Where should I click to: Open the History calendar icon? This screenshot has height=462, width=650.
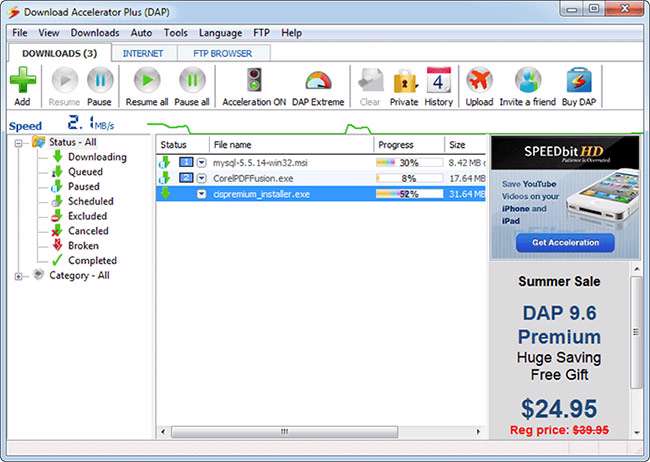[439, 80]
